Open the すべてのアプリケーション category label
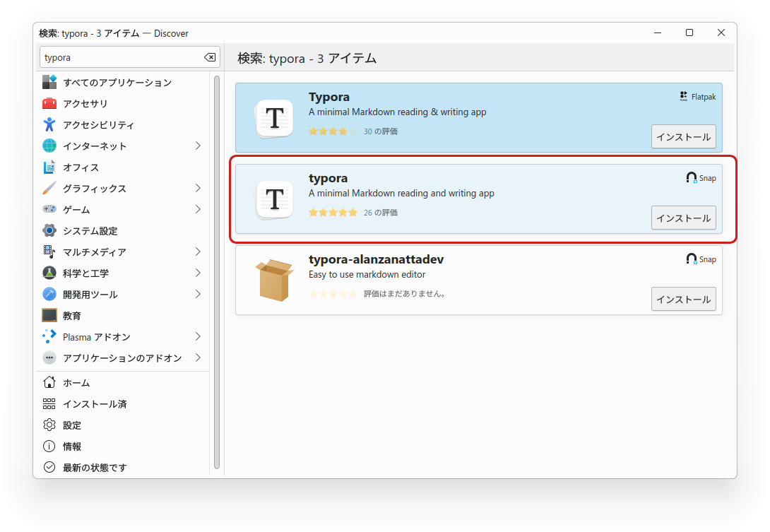Screen dimensions: 770x532 click(x=117, y=83)
